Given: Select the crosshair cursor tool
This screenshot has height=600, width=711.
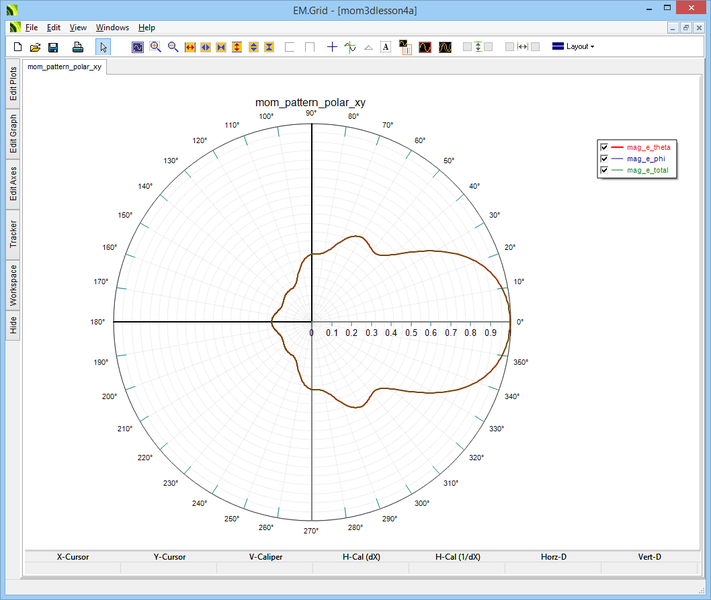Looking at the screenshot, I should 332,47.
